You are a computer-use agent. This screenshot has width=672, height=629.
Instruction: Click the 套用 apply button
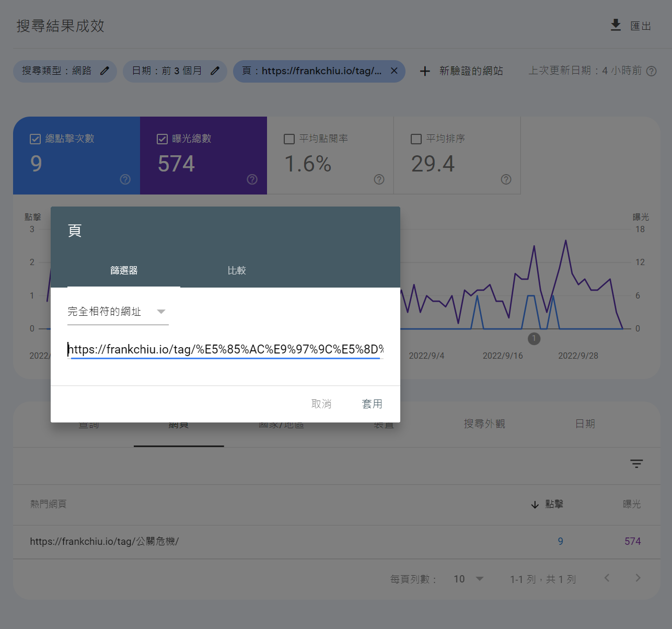point(372,404)
